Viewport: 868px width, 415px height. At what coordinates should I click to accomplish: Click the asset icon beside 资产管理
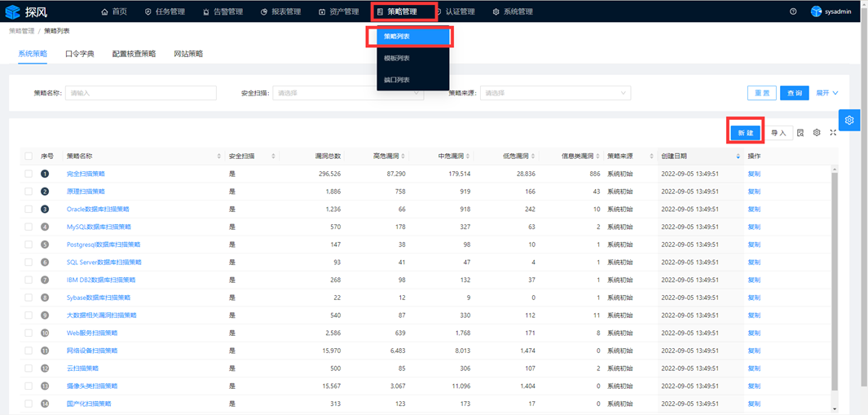(x=322, y=11)
